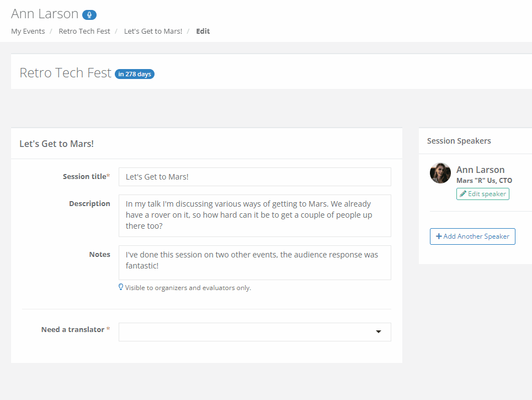Click the 'in 278 days' badge
This screenshot has height=400, width=532.
[x=134, y=74]
